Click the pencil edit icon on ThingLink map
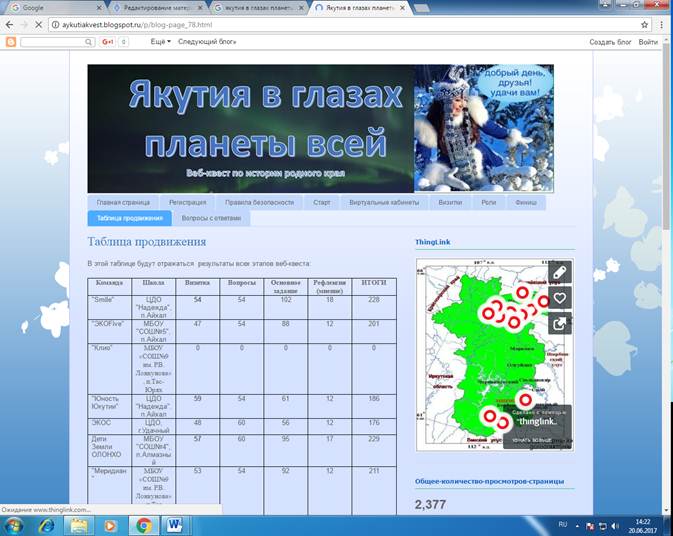 pyautogui.click(x=560, y=273)
